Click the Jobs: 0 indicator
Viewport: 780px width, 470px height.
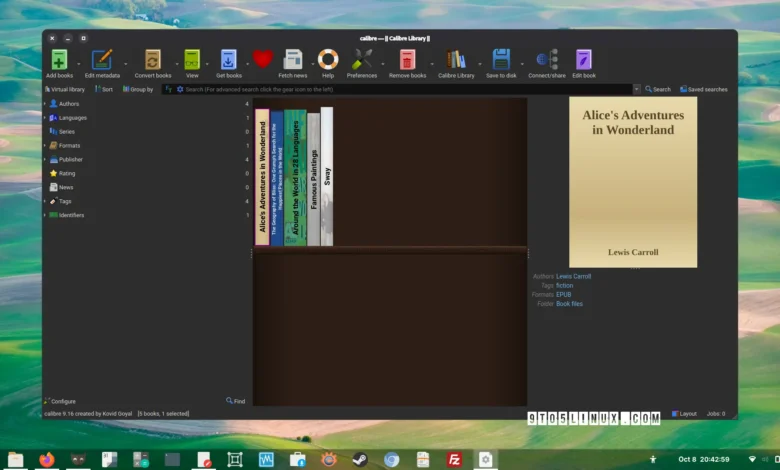click(x=716, y=414)
